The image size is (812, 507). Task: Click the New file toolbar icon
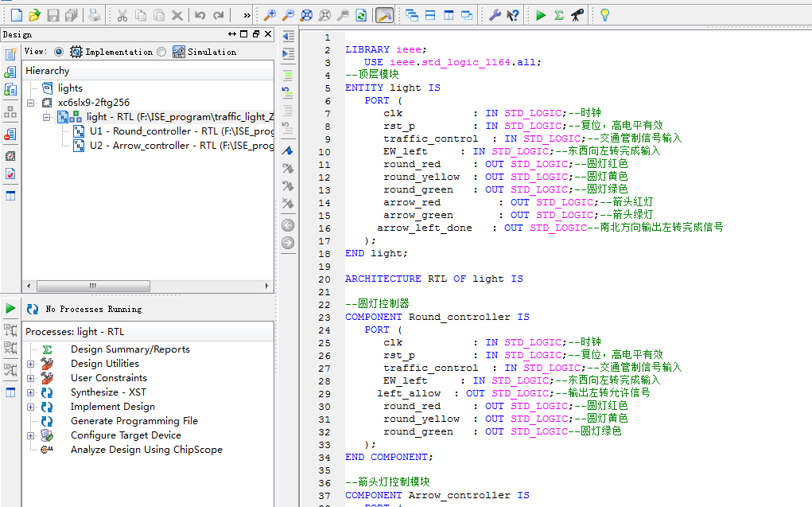(16, 15)
